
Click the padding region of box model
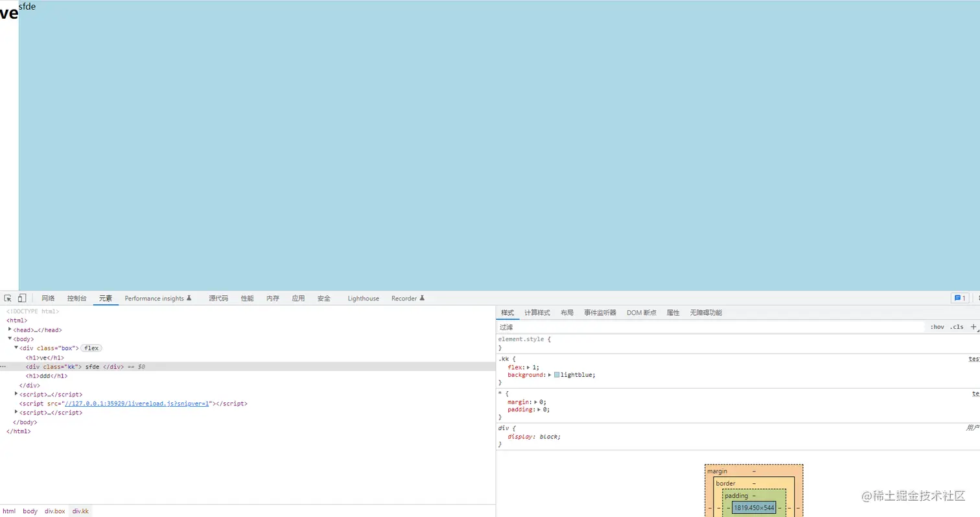tap(736, 496)
